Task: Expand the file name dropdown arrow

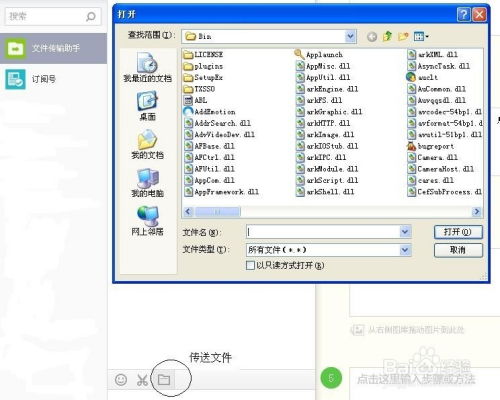Action: pyautogui.click(x=405, y=232)
